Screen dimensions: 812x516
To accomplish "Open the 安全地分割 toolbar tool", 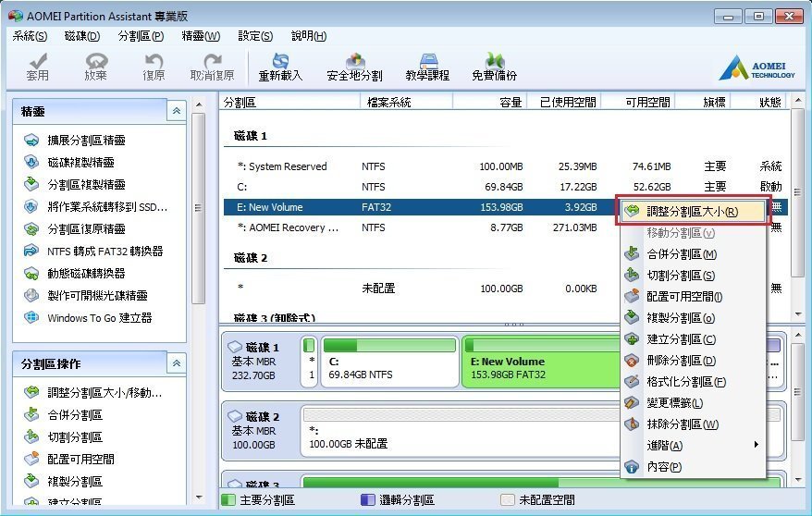I will [x=355, y=68].
